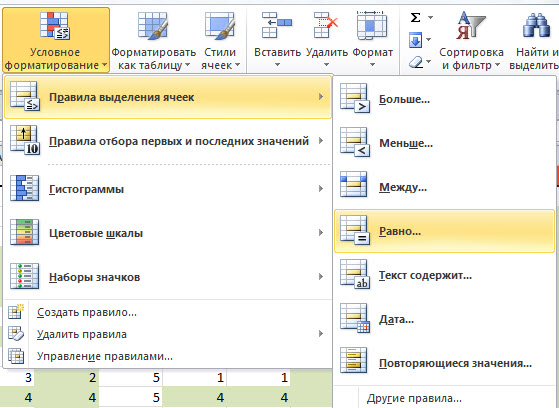Click the Сортировка и фильтр icon
The height and width of the screenshot is (408, 559).
[x=471, y=25]
